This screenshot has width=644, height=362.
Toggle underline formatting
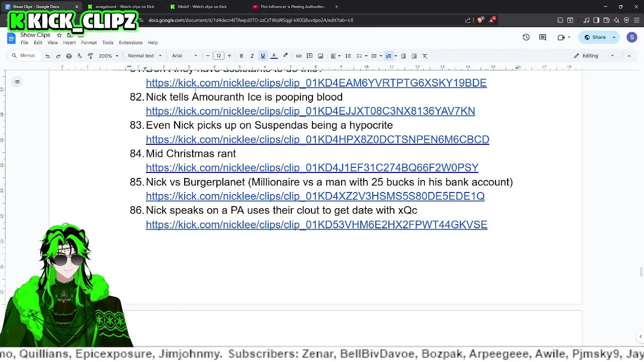point(263,56)
